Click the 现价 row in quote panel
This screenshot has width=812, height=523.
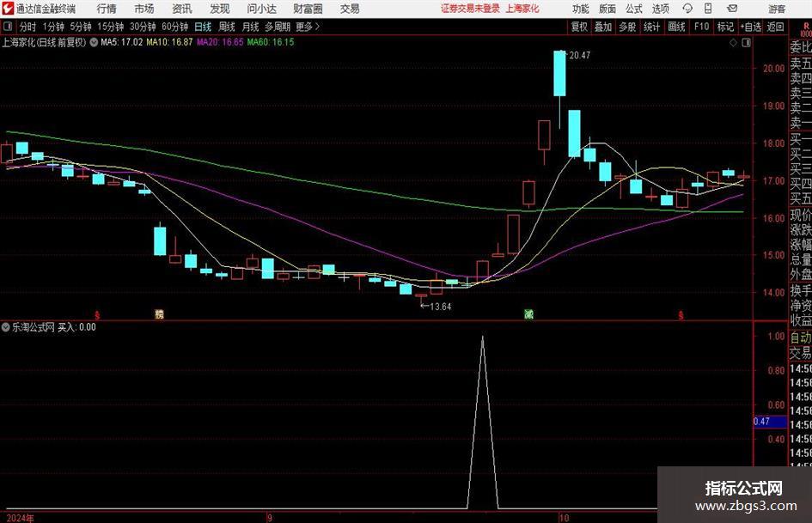pos(801,215)
